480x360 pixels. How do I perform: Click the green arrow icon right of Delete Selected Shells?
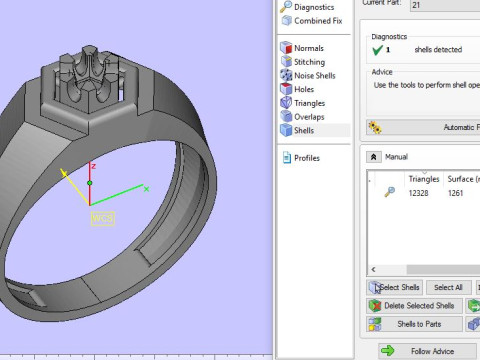coord(474,306)
